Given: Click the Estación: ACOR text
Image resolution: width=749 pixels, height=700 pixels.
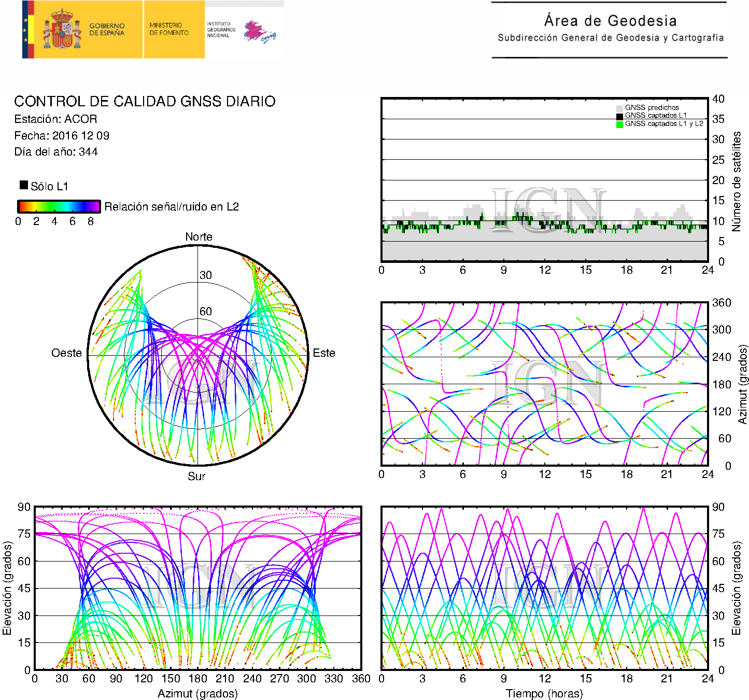Looking at the screenshot, I should click(55, 119).
